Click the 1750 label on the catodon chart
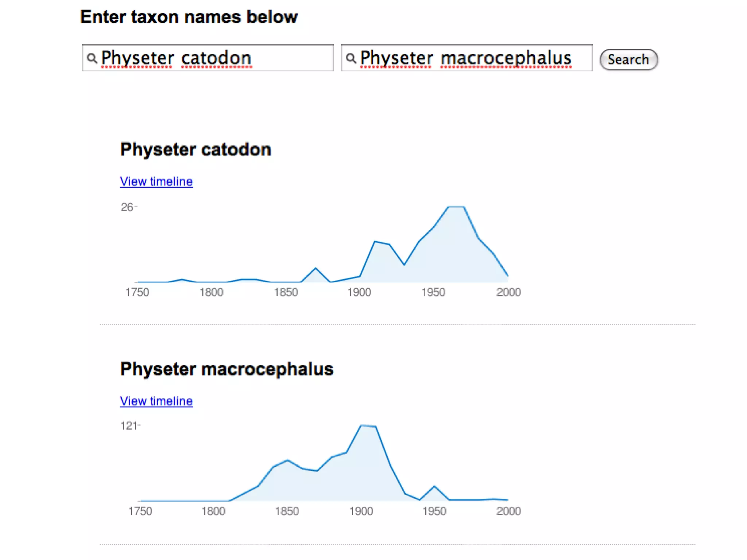 pos(137,292)
